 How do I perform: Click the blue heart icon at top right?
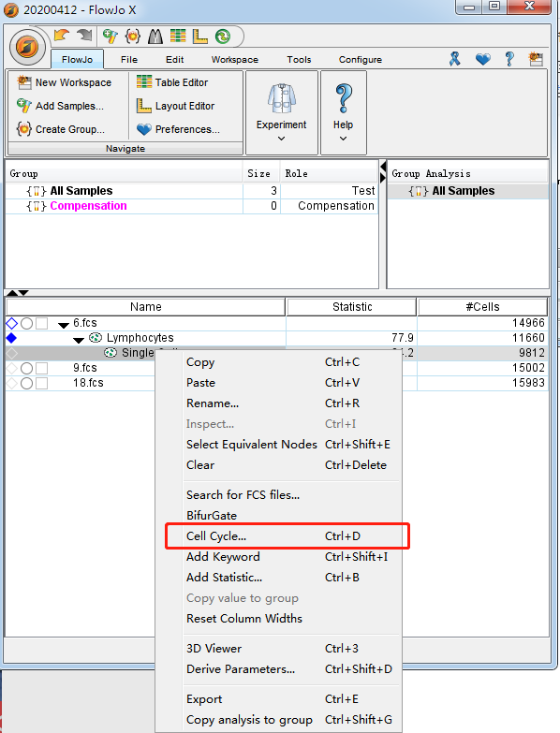point(483,59)
